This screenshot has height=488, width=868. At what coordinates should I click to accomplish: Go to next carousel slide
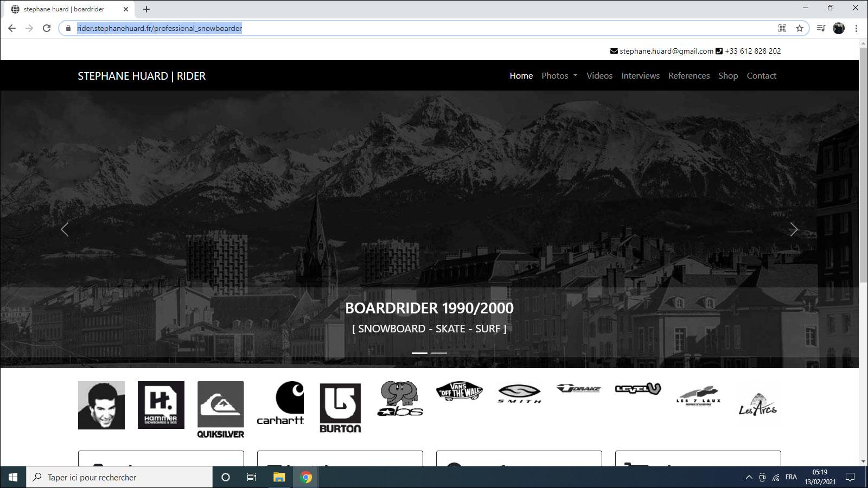tap(794, 229)
